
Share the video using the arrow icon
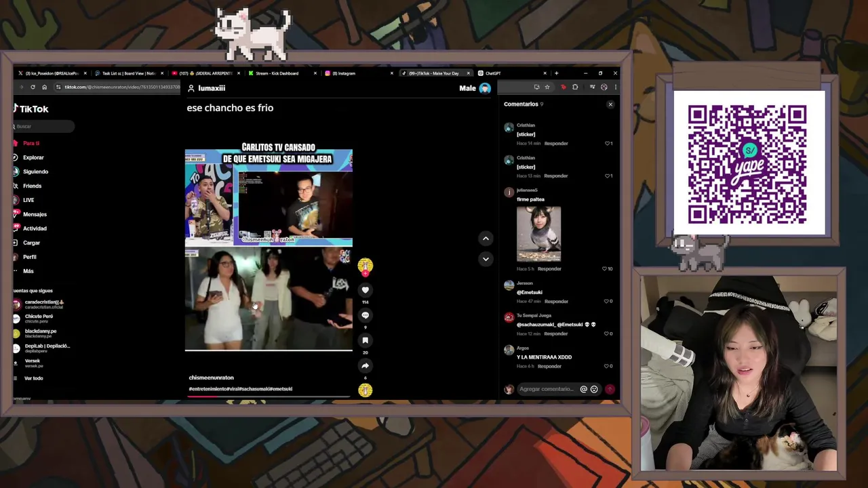coord(365,365)
